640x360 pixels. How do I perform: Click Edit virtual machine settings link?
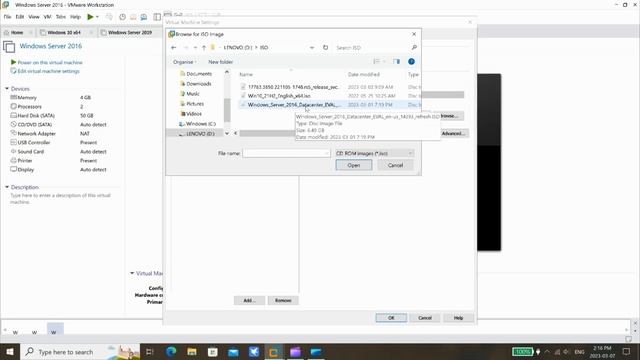pos(48,71)
